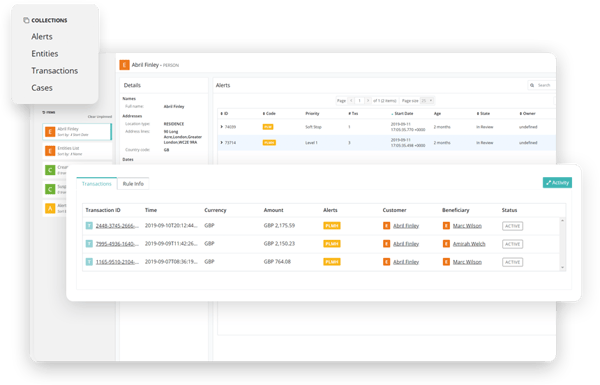The width and height of the screenshot is (600, 385).
Task: Sort alerts by the Owner column
Action: click(x=527, y=114)
